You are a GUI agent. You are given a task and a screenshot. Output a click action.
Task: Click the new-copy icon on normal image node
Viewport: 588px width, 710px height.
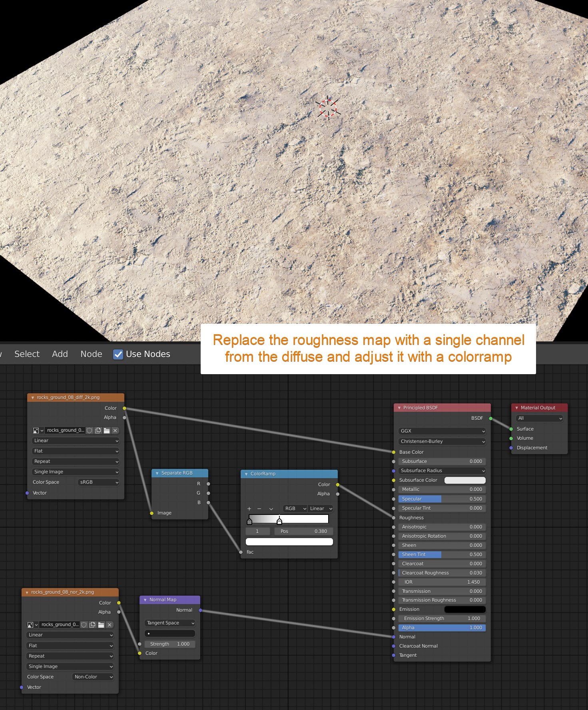(93, 625)
